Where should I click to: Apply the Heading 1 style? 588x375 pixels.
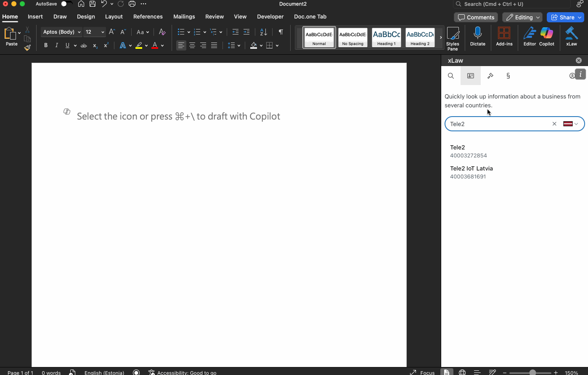387,37
